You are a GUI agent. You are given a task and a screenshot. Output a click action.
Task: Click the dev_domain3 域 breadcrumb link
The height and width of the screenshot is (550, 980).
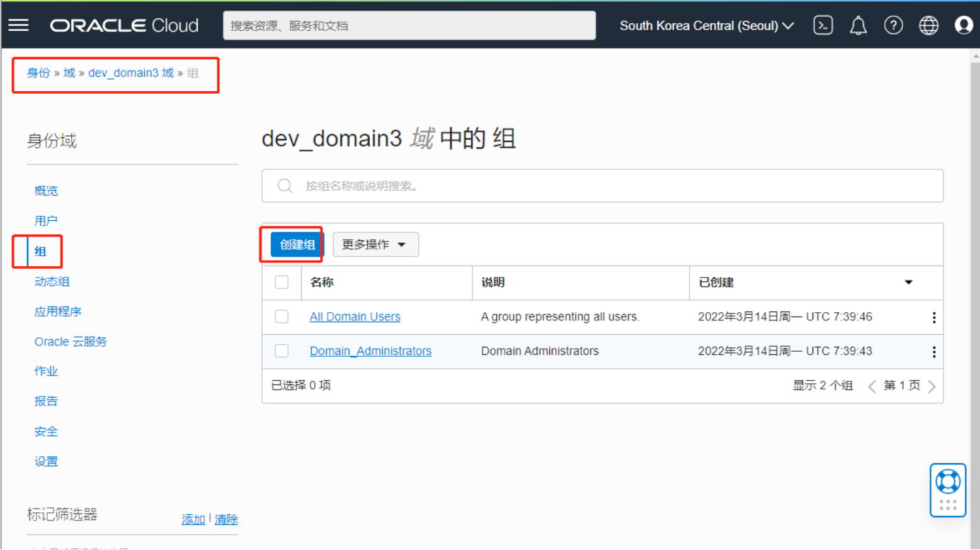pos(131,73)
